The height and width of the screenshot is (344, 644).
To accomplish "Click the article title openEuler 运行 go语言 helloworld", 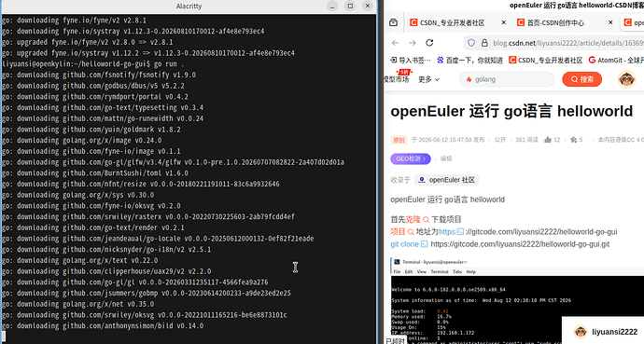I will (x=511, y=111).
